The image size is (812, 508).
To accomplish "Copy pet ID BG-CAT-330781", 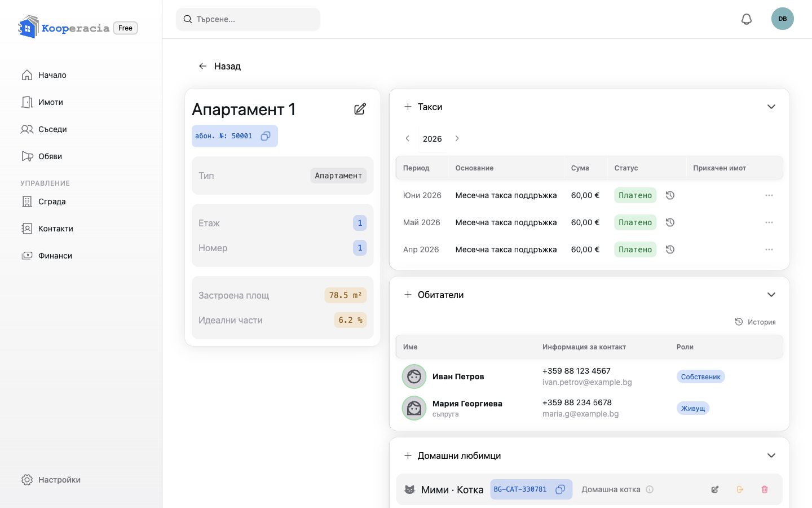I will pyautogui.click(x=561, y=489).
